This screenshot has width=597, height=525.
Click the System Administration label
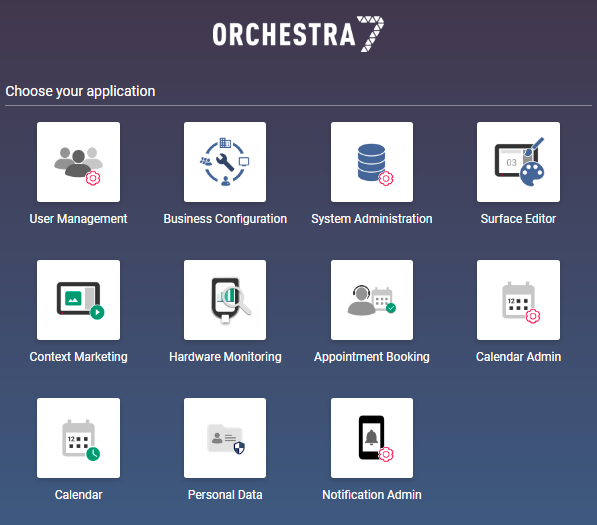point(372,219)
